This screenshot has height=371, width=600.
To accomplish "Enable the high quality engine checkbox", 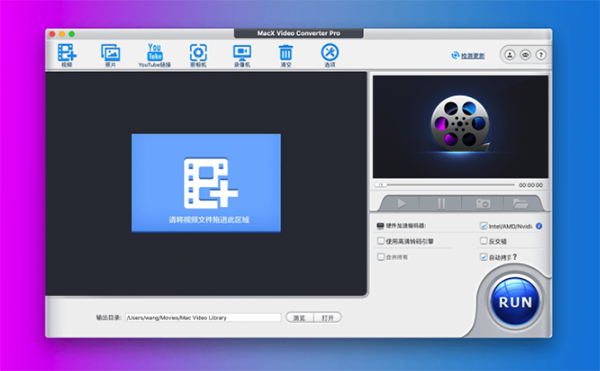I will pyautogui.click(x=381, y=241).
